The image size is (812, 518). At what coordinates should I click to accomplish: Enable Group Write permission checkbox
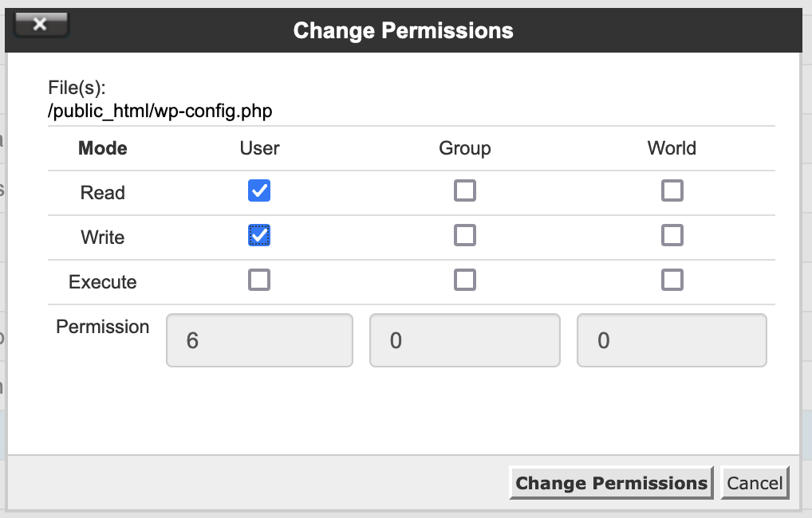(465, 235)
